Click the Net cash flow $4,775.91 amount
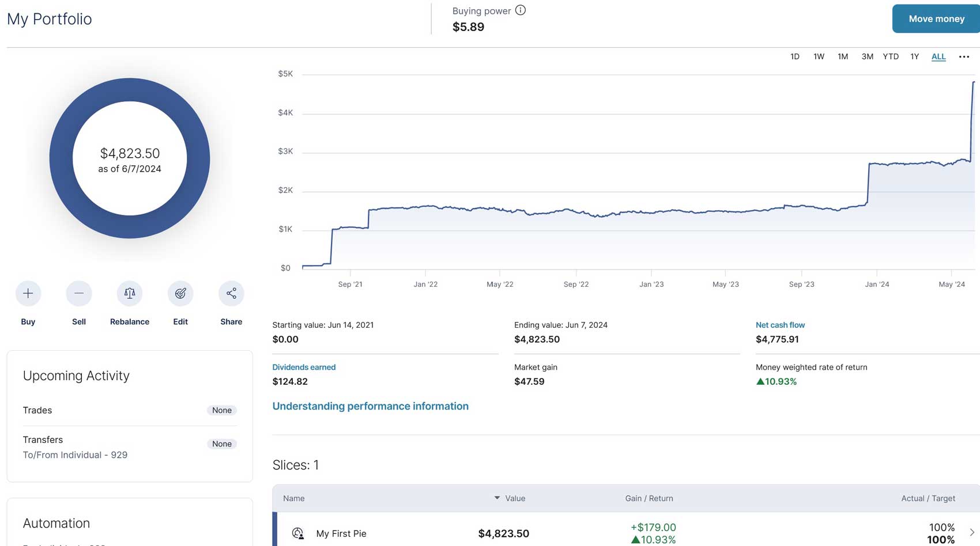980x546 pixels. 777,339
